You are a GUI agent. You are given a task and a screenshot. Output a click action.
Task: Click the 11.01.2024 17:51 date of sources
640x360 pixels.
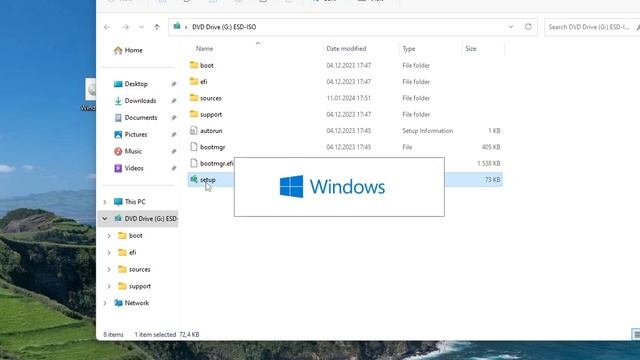pyautogui.click(x=349, y=98)
